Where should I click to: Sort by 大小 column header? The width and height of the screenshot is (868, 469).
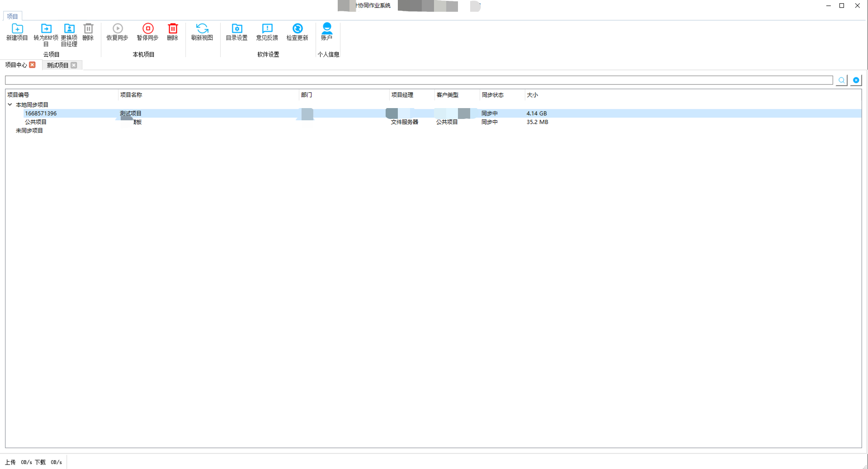pos(533,95)
